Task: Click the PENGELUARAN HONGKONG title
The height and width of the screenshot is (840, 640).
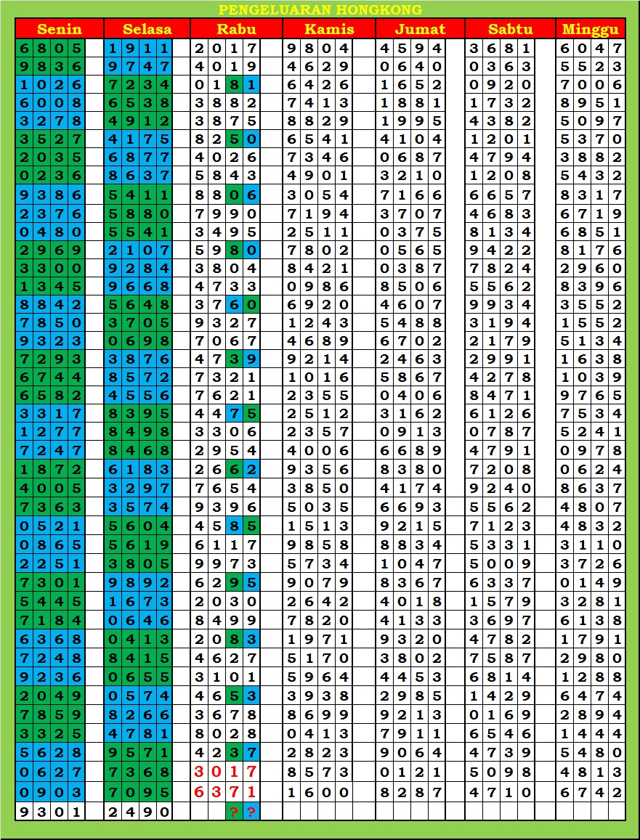Action: pyautogui.click(x=320, y=9)
